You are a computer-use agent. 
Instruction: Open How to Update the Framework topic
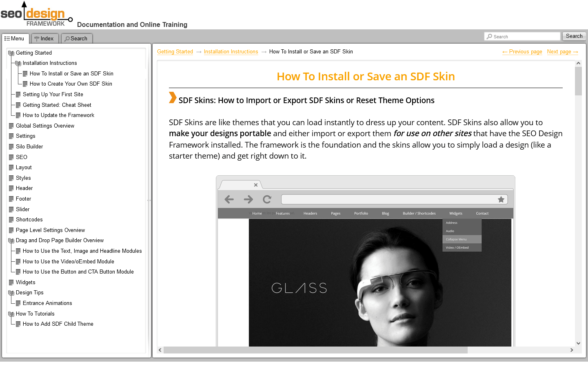point(58,115)
